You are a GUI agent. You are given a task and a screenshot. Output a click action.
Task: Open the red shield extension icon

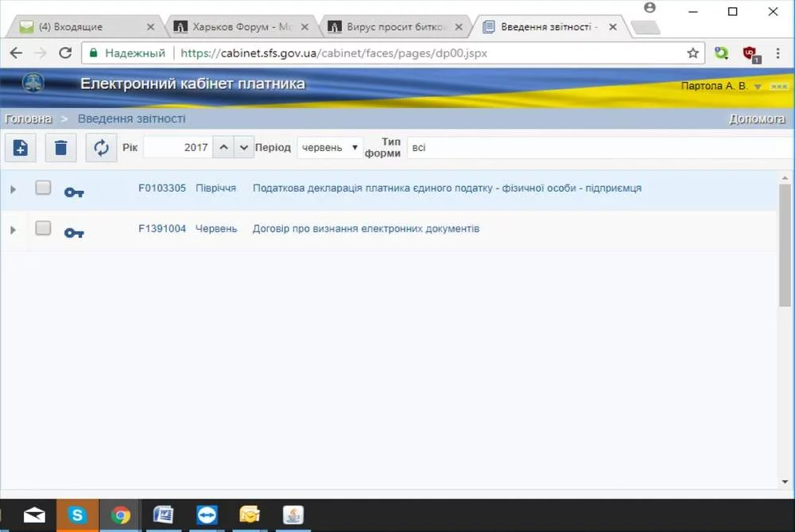[x=750, y=54]
